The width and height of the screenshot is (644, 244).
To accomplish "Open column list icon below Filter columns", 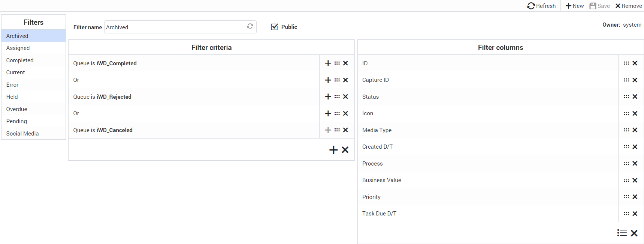I will 622,233.
